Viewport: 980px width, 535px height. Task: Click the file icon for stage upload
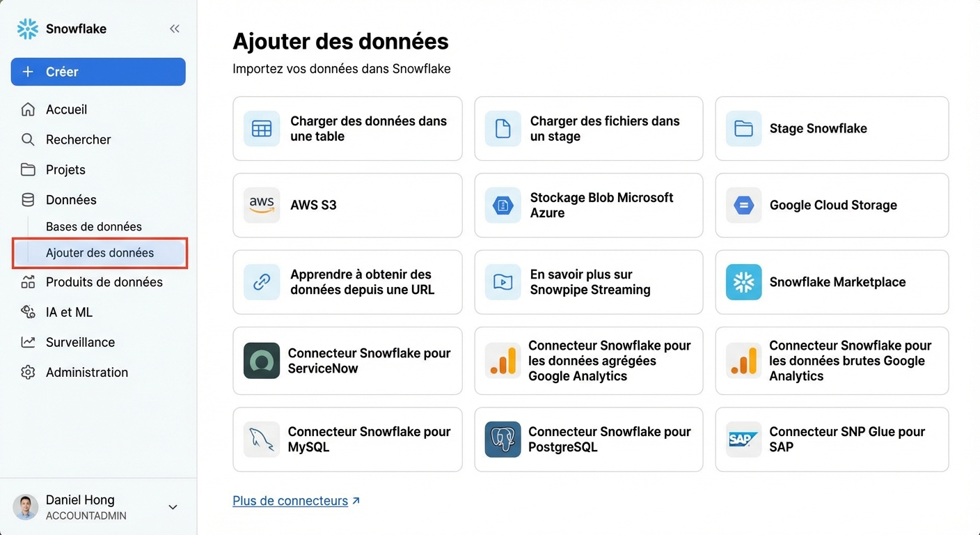point(503,129)
